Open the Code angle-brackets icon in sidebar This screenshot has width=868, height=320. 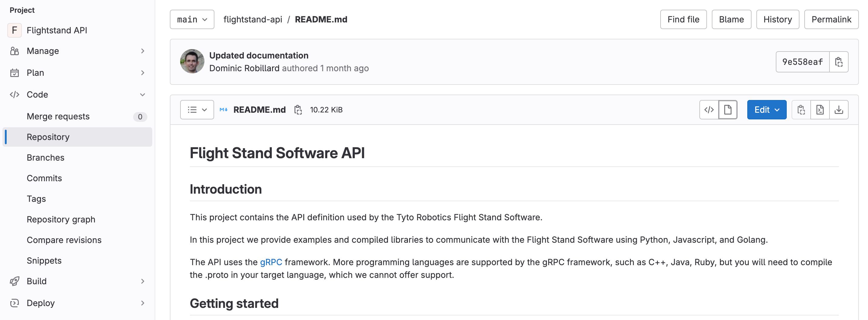click(x=14, y=94)
